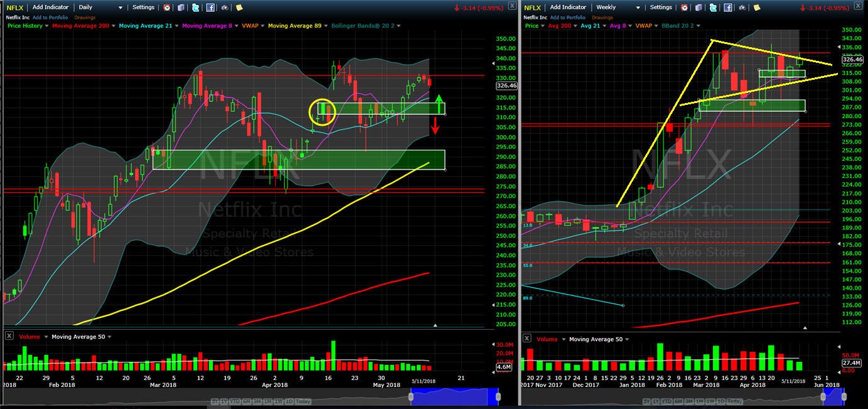Image resolution: width=868 pixels, height=409 pixels.
Task: Open the alarm clock alert icon in Daily chart
Action: tap(166, 8)
